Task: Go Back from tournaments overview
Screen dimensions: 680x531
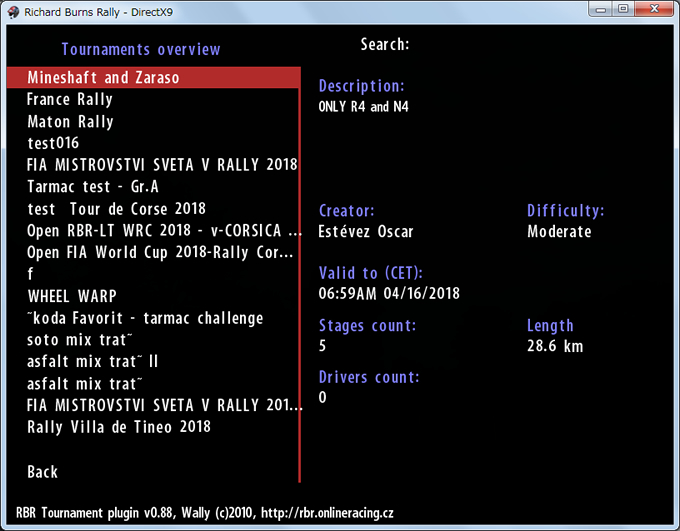Action: 42,472
